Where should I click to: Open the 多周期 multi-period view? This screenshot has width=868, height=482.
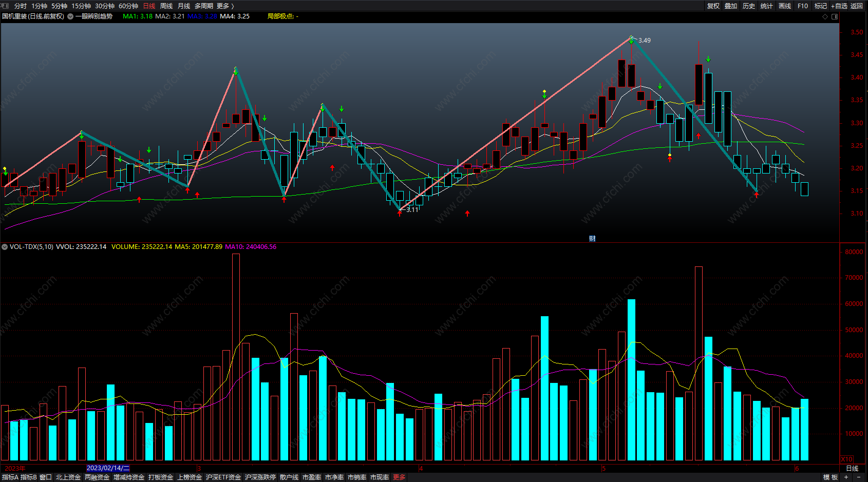(x=204, y=6)
